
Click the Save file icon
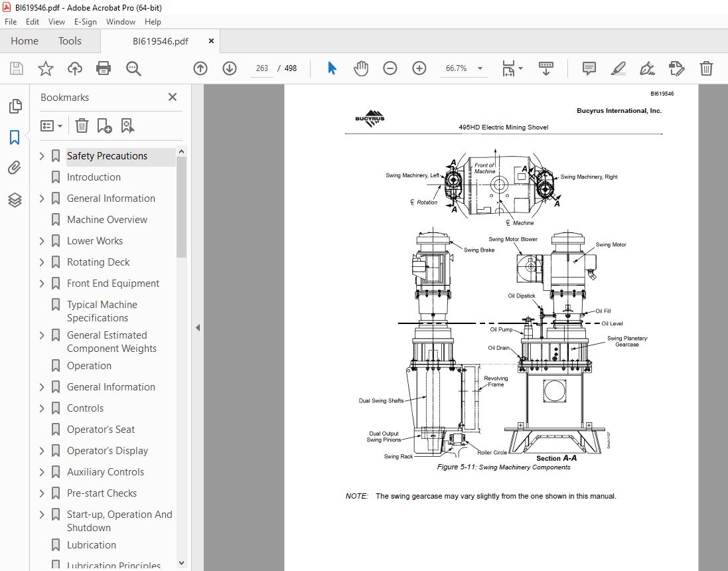point(17,68)
